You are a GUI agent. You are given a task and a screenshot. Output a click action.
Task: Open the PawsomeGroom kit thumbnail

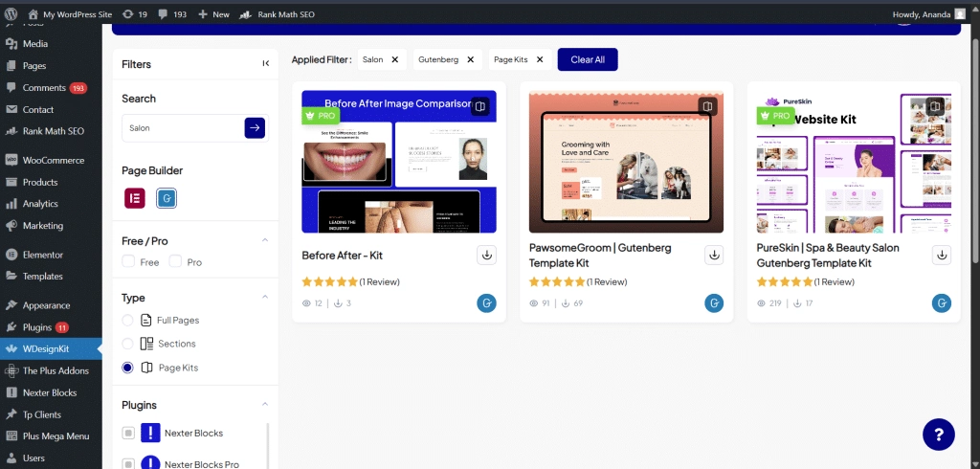point(626,162)
